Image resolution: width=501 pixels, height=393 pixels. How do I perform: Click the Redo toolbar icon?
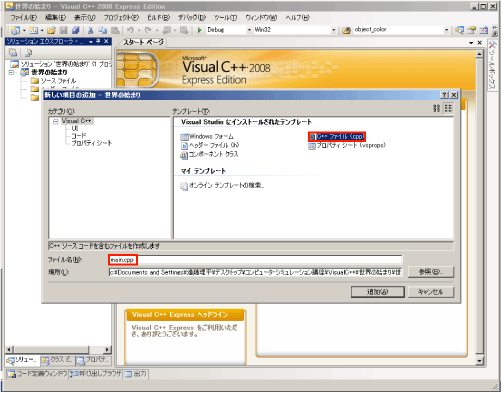(x=148, y=30)
